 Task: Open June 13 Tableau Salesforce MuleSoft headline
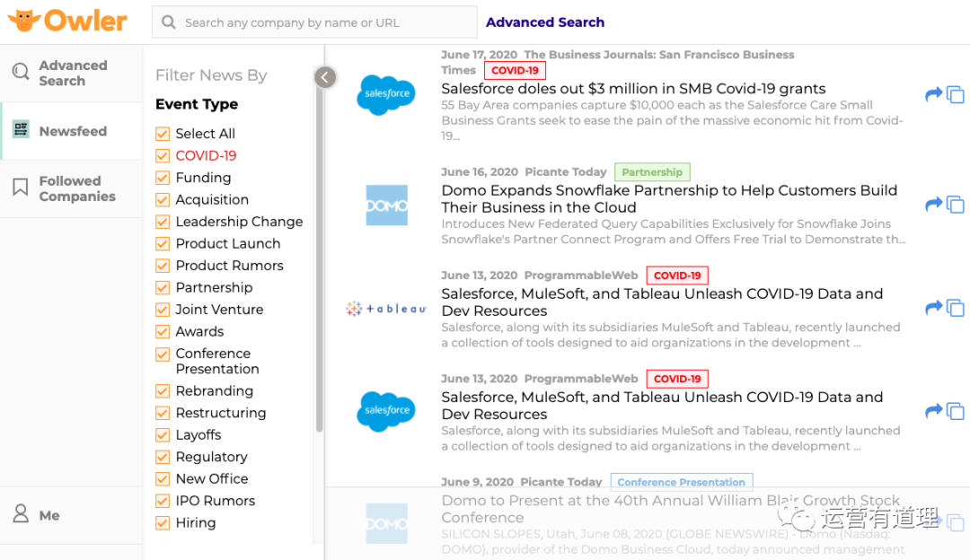(662, 302)
